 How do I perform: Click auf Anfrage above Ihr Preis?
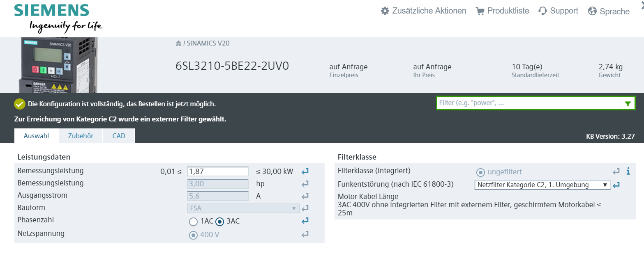pos(432,67)
